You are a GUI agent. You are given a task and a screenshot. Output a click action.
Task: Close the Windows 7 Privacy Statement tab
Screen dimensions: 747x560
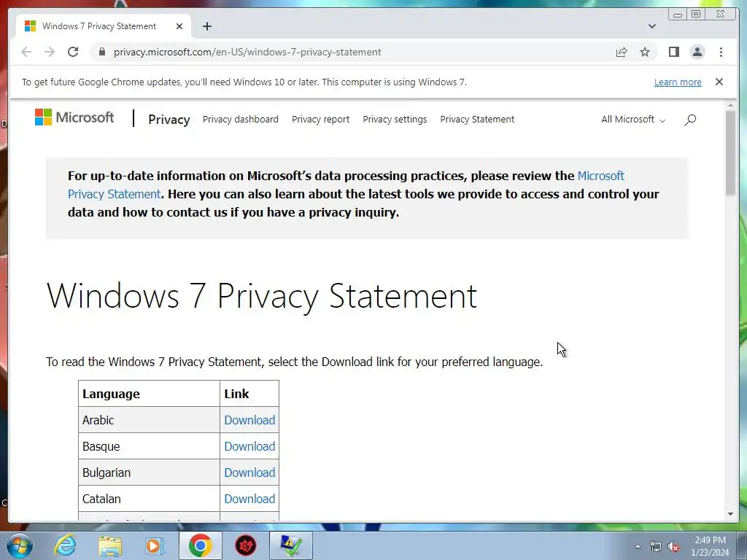pos(179,26)
